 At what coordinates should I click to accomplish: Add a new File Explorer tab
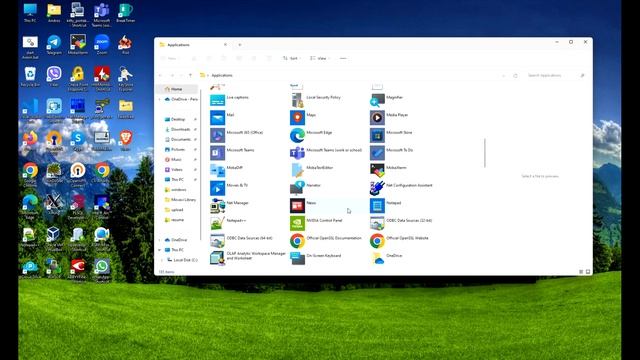[240, 44]
